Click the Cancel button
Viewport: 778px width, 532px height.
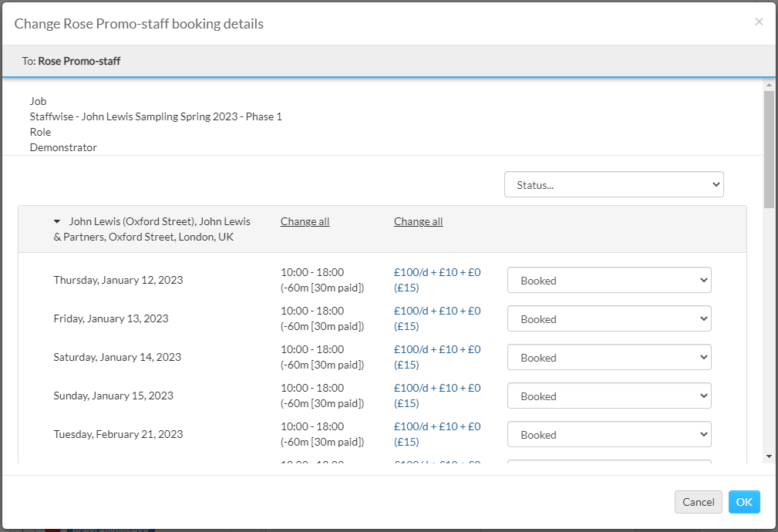click(x=698, y=502)
